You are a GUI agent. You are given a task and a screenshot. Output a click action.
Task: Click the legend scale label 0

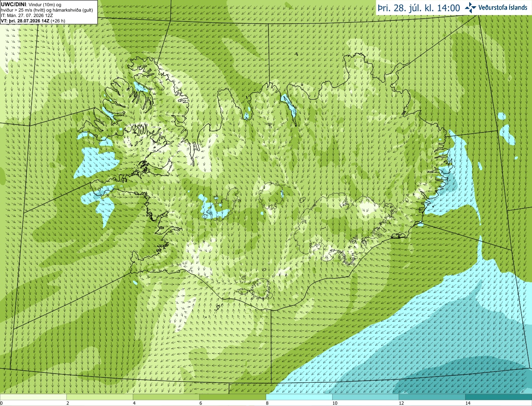(1, 403)
